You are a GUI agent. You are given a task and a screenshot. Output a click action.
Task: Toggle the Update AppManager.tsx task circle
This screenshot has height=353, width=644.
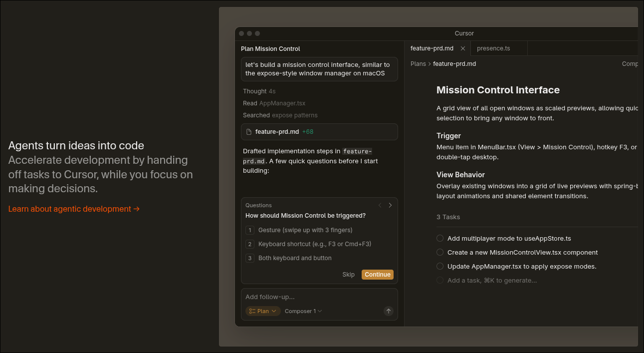(x=440, y=267)
